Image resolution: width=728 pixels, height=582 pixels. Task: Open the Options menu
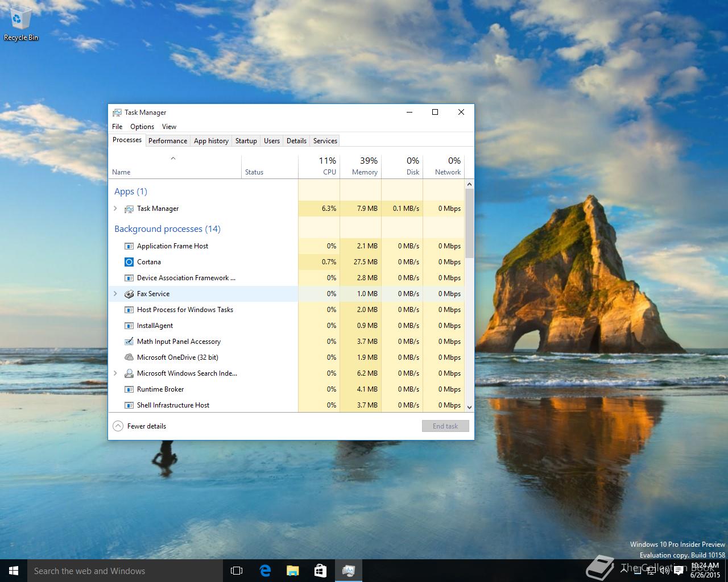pos(142,127)
